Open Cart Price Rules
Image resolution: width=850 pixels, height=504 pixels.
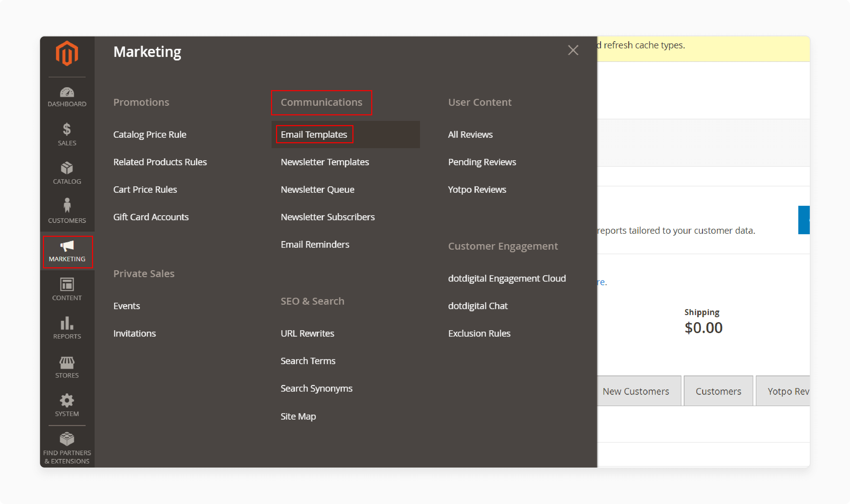(x=145, y=189)
